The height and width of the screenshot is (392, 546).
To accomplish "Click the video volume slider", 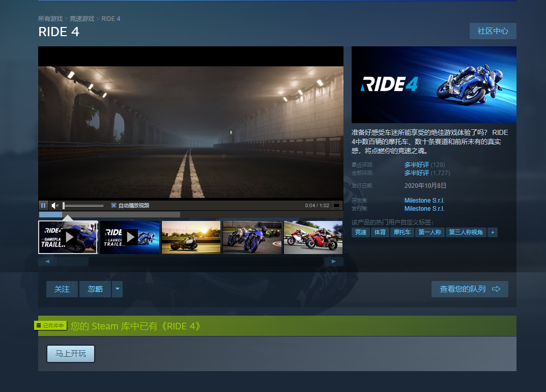I will (x=83, y=206).
